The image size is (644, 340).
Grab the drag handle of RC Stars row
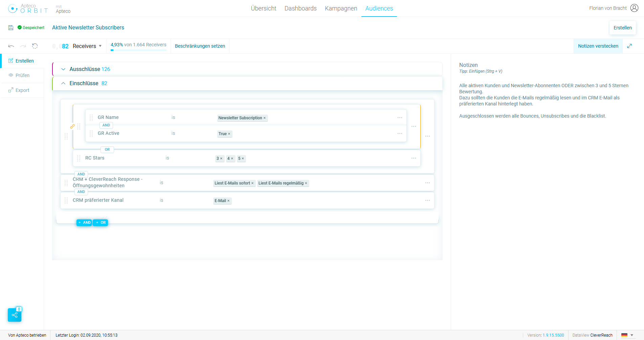point(79,158)
